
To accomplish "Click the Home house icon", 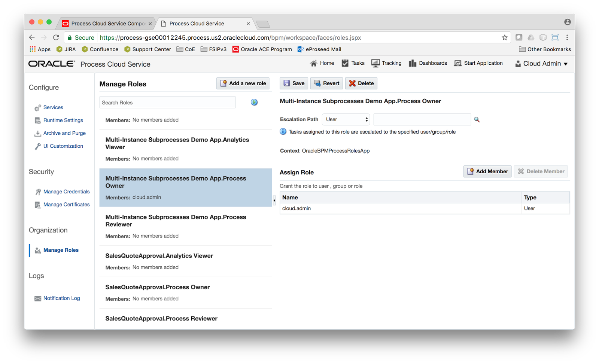I will click(x=314, y=63).
